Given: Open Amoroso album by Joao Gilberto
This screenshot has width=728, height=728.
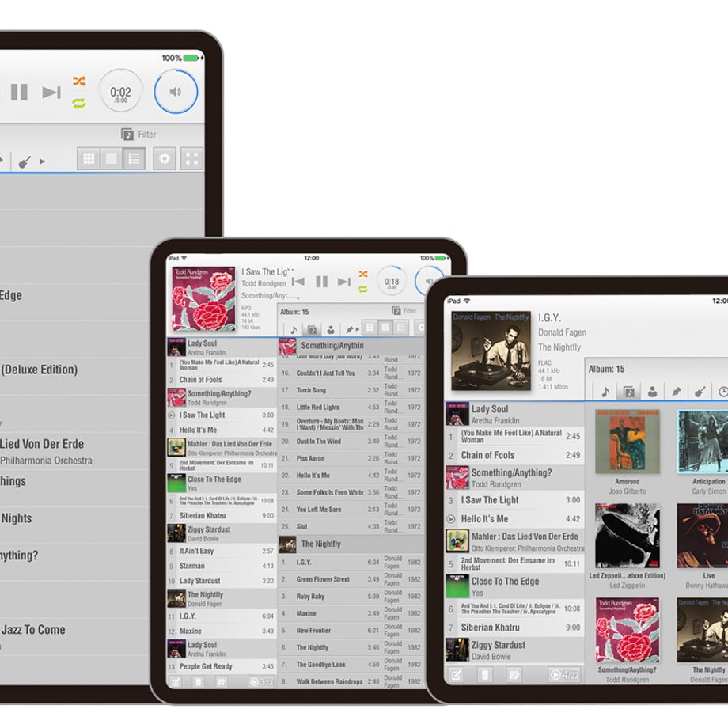Looking at the screenshot, I should coord(628,442).
